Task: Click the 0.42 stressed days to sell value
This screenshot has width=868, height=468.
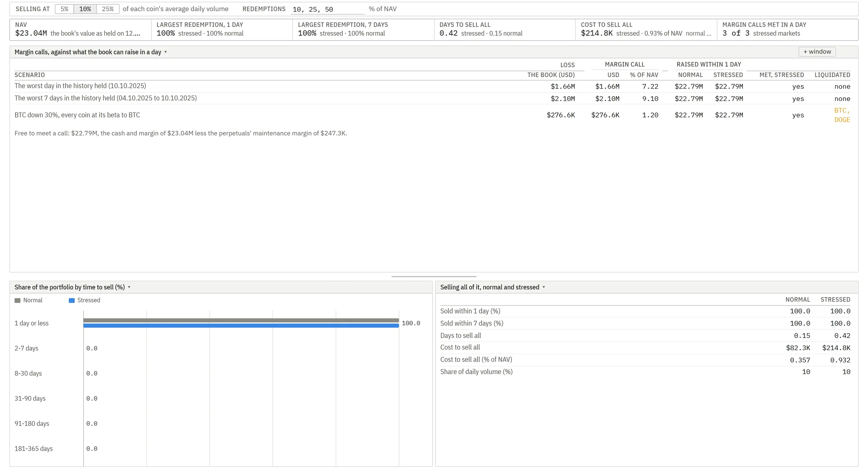Action: pyautogui.click(x=842, y=336)
